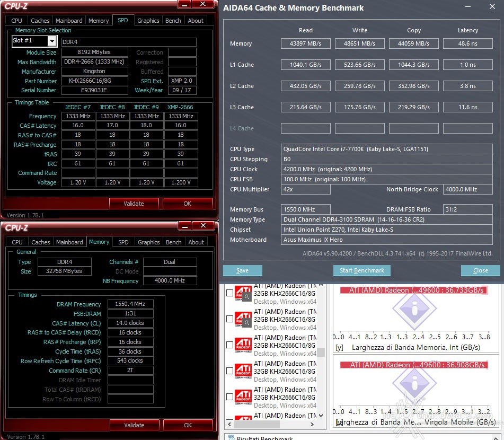
Task: Switch to the SPD tab in the CPU-Z Memory window
Action: tap(123, 242)
